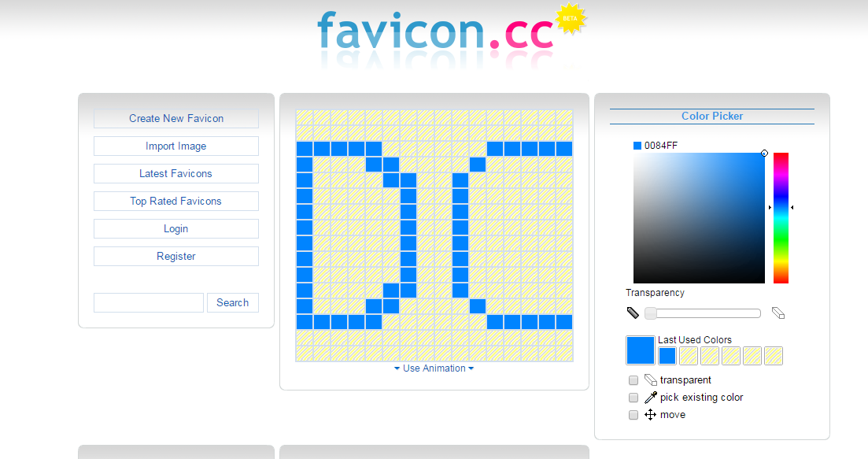Open the Register page
The width and height of the screenshot is (868, 459).
tap(176, 257)
